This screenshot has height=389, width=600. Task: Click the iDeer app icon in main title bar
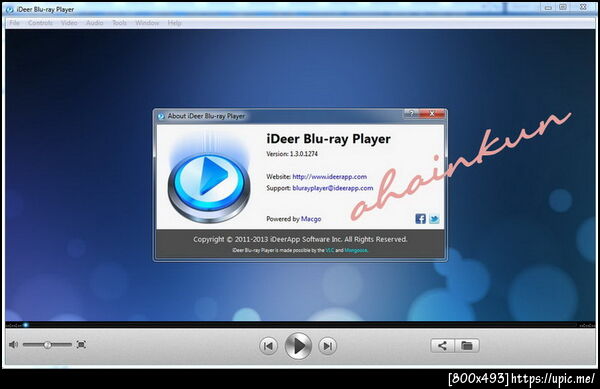click(10, 10)
